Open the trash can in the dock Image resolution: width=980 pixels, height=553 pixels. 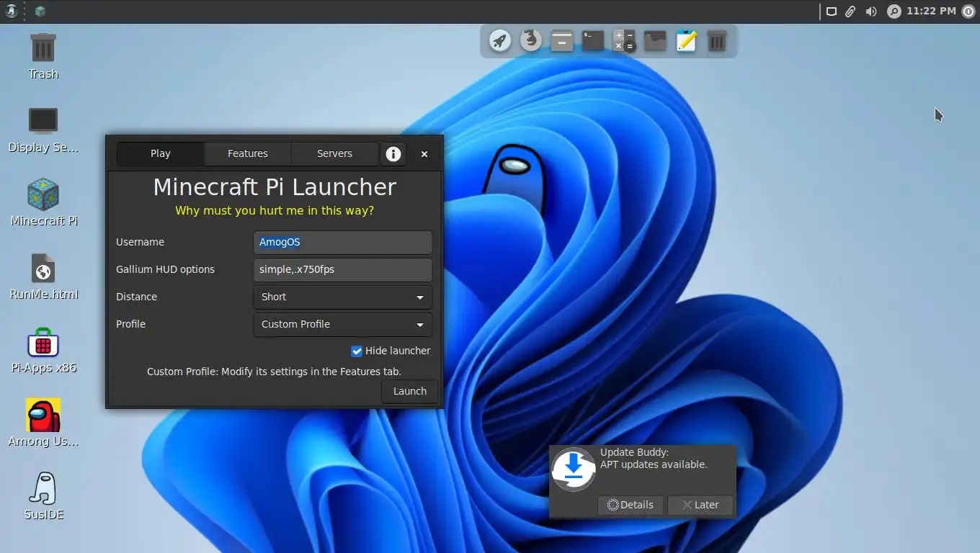point(717,40)
